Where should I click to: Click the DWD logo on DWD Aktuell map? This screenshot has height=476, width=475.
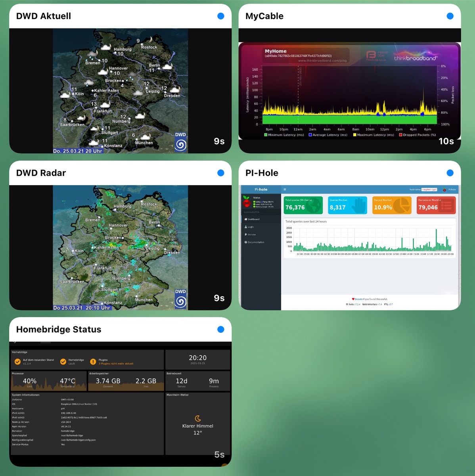(180, 142)
